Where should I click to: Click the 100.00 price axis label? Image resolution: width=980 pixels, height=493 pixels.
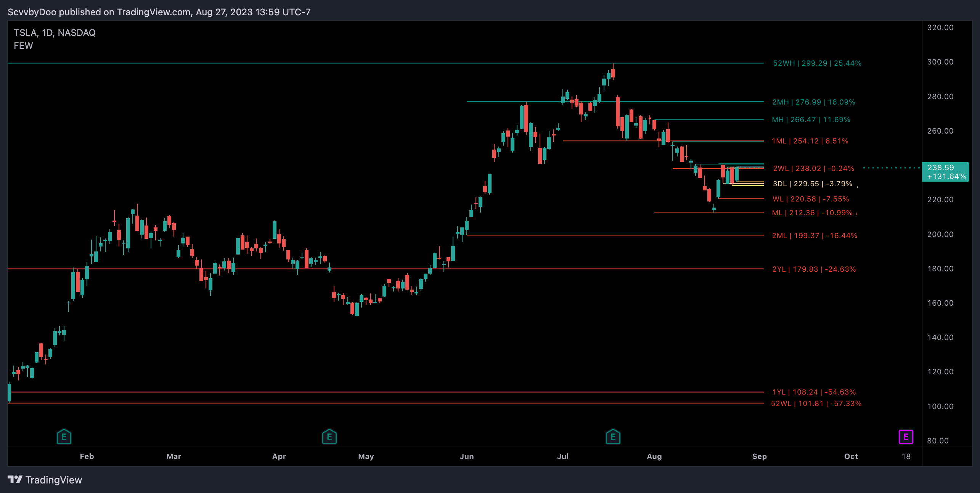[940, 406]
